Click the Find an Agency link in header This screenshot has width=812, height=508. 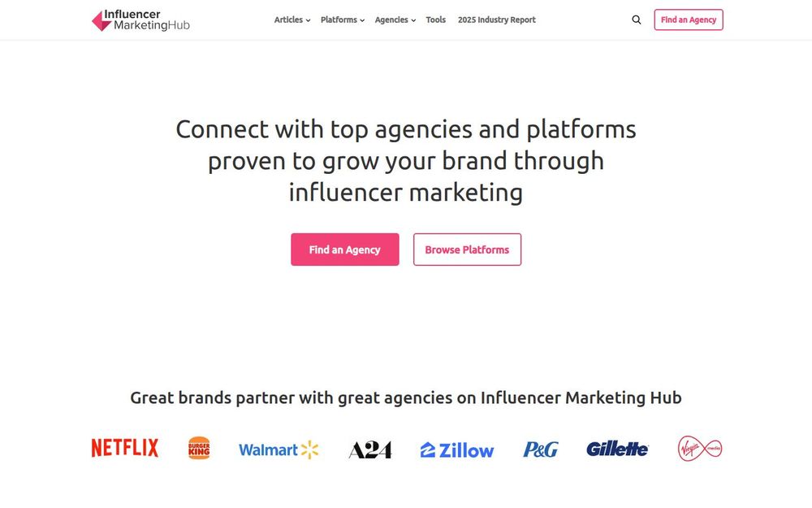pyautogui.click(x=688, y=19)
